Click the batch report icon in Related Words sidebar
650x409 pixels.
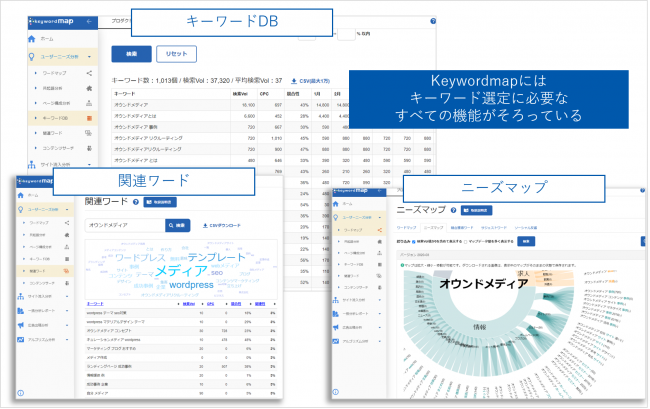click(20, 311)
